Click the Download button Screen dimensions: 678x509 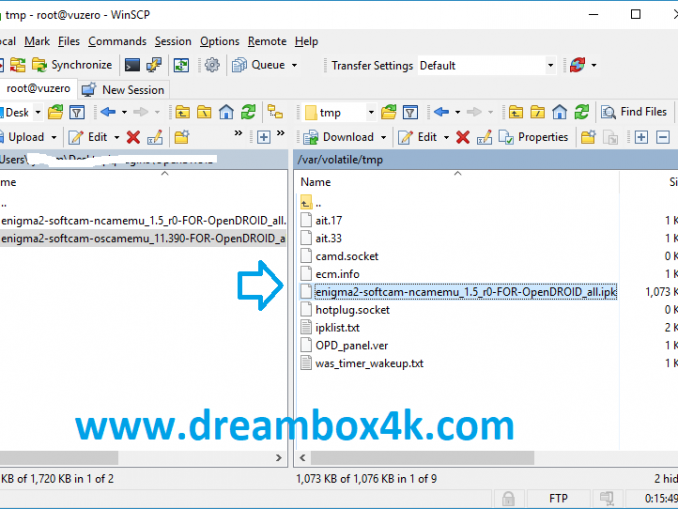[338, 138]
